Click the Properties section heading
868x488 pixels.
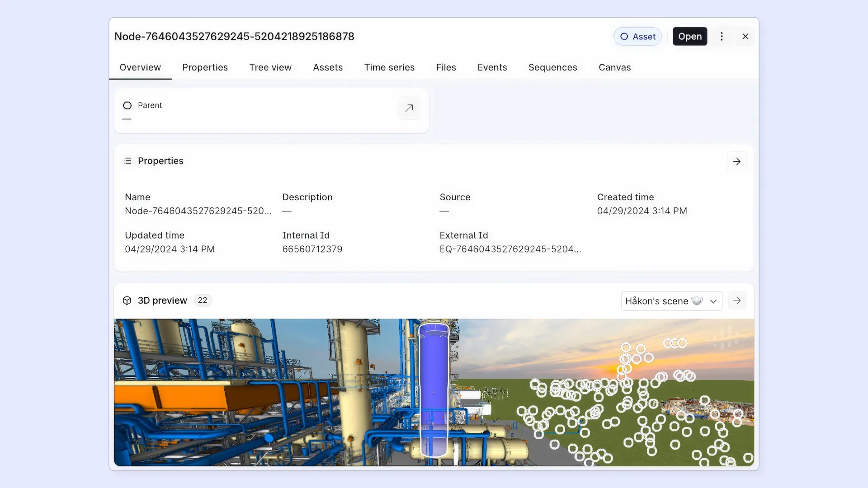(x=160, y=161)
